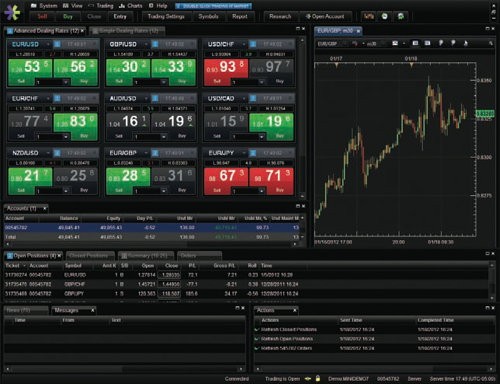The image size is (500, 384).
Task: Click the magnifier icon in chart toolbar
Action: [491, 43]
